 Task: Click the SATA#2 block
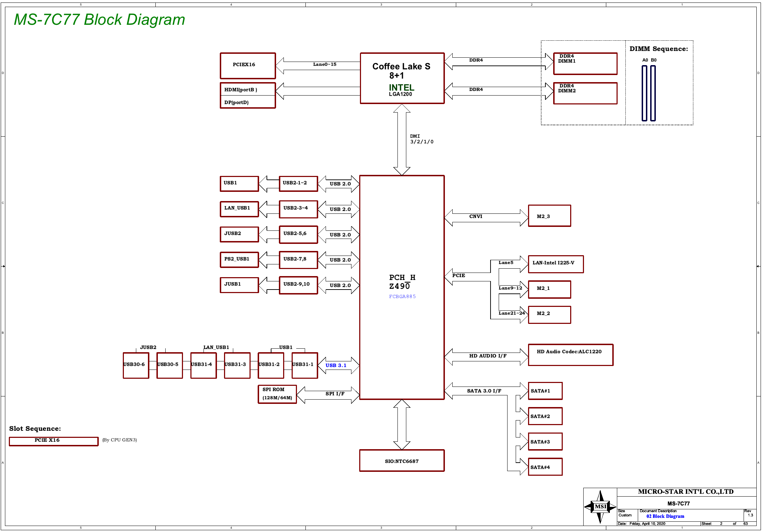pyautogui.click(x=545, y=416)
